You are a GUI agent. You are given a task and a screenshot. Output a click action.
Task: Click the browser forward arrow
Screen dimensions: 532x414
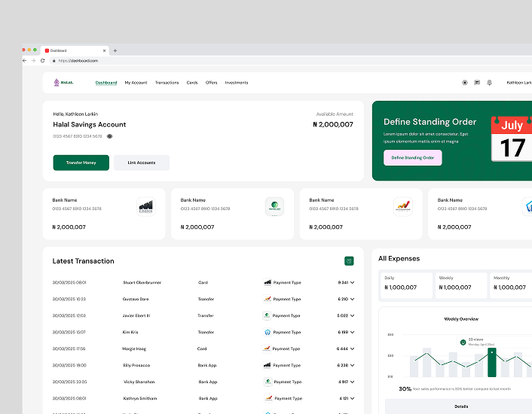33,61
